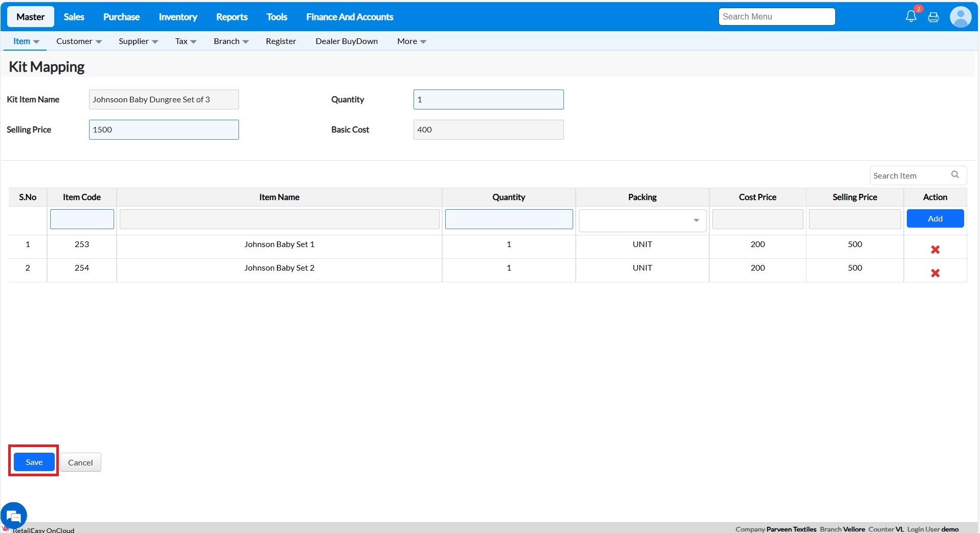
Task: Expand the More menu
Action: (x=411, y=41)
